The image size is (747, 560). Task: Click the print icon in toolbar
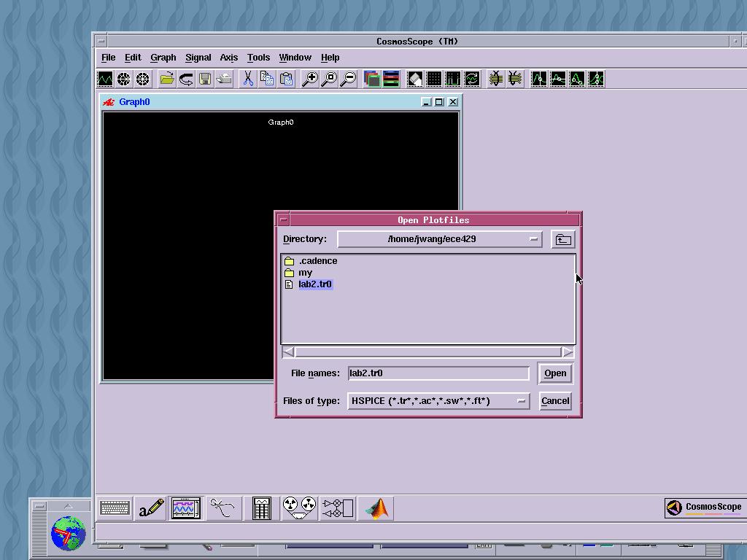(x=224, y=79)
